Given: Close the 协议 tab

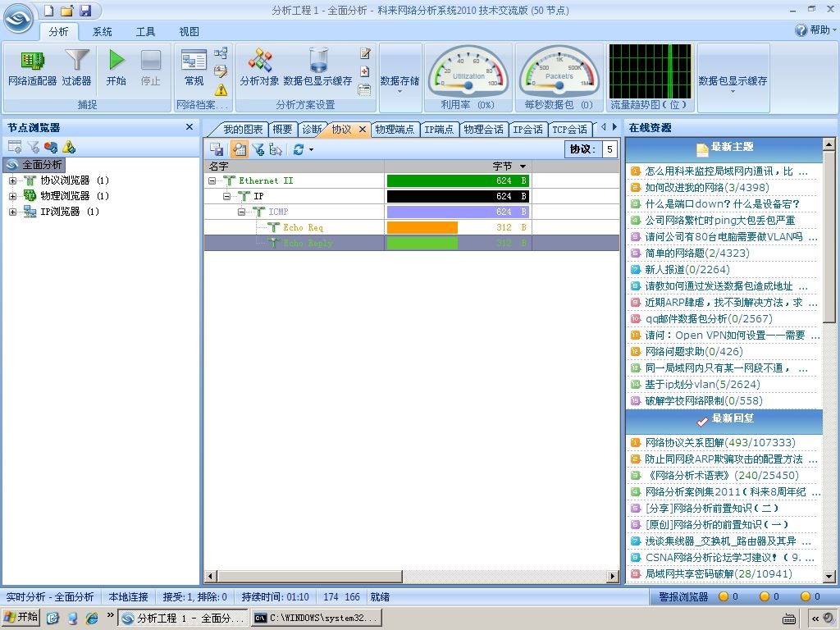Looking at the screenshot, I should (x=362, y=129).
